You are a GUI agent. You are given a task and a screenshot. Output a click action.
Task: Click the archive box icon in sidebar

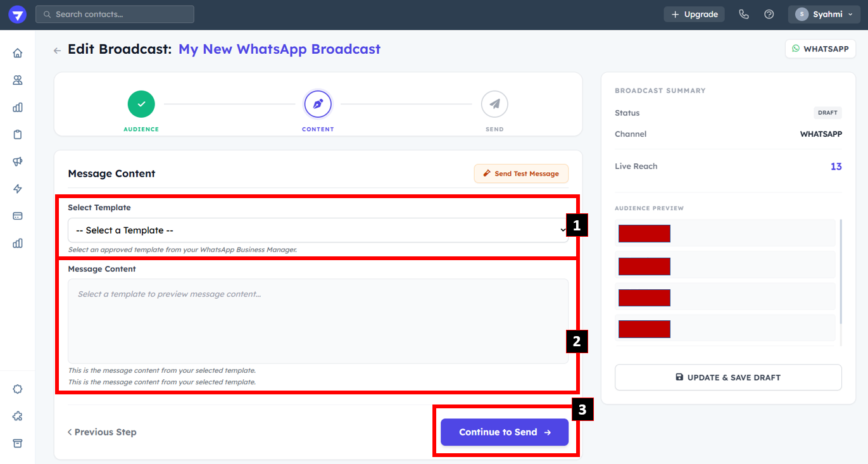tap(18, 443)
